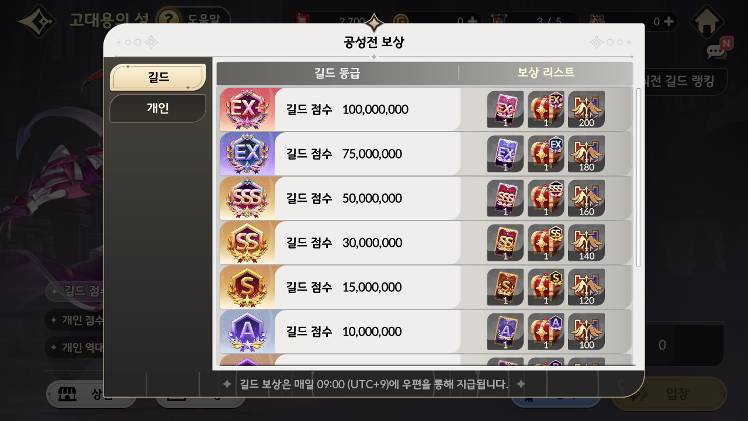The width and height of the screenshot is (748, 421).
Task: Tap the S grade ticket reward icon
Action: pyautogui.click(x=505, y=287)
